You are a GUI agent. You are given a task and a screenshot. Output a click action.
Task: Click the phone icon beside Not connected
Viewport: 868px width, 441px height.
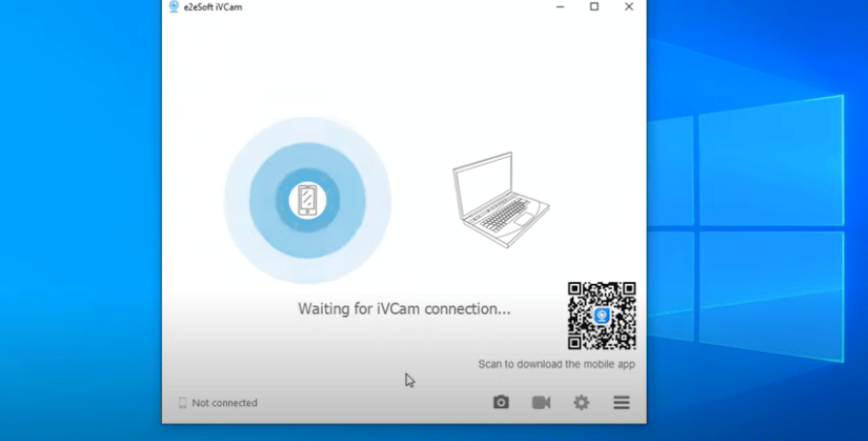pos(182,403)
